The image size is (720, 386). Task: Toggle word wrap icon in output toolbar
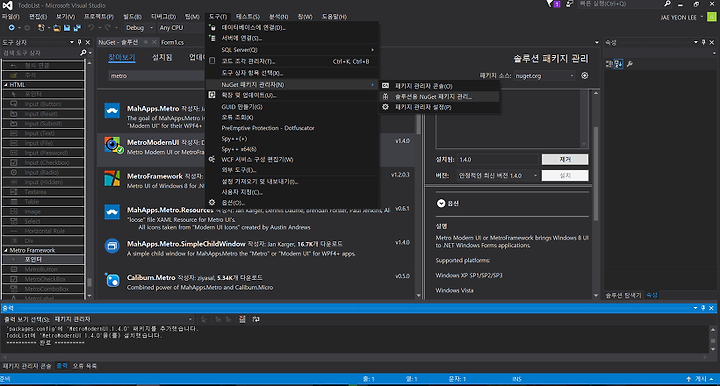(256, 319)
